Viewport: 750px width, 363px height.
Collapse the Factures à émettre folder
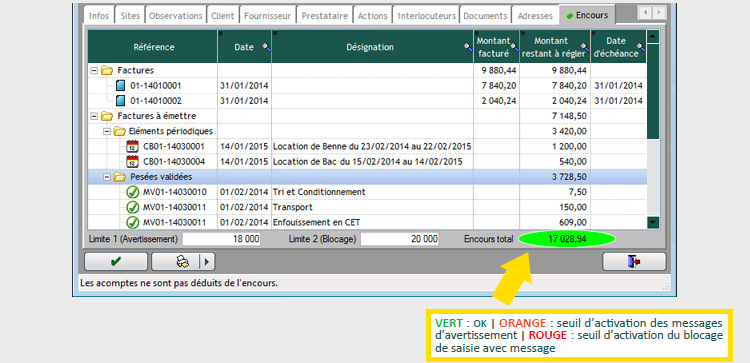tap(94, 116)
